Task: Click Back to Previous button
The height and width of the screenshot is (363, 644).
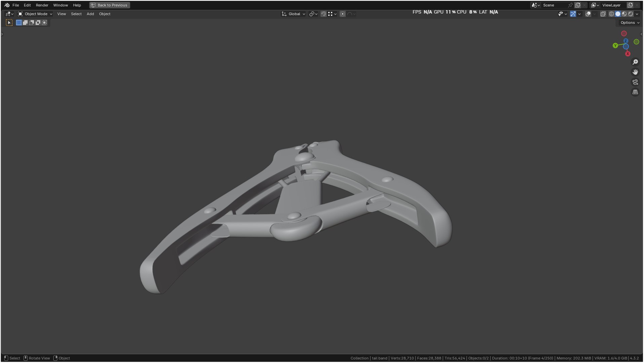Action: [110, 5]
